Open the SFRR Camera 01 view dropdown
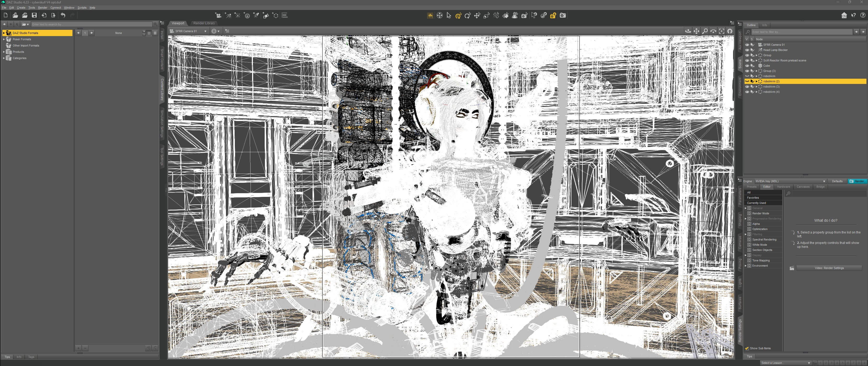 pyautogui.click(x=188, y=31)
